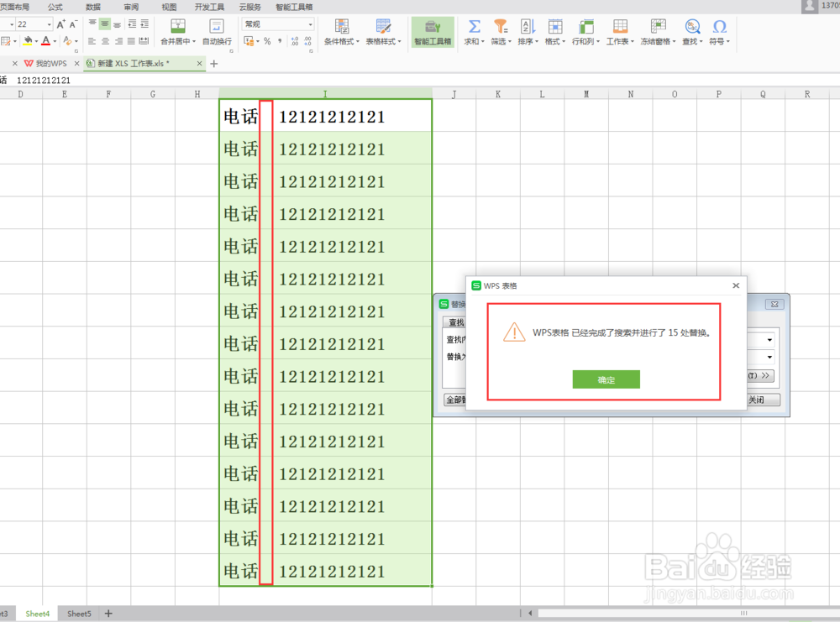
Task: Increase font size with the A+ icon
Action: (61, 24)
